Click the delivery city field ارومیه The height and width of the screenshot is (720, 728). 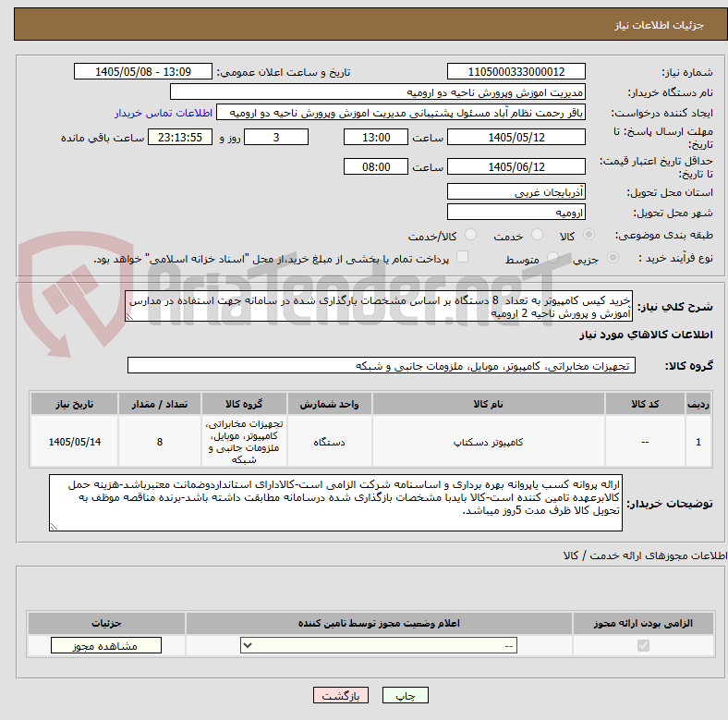[516, 213]
